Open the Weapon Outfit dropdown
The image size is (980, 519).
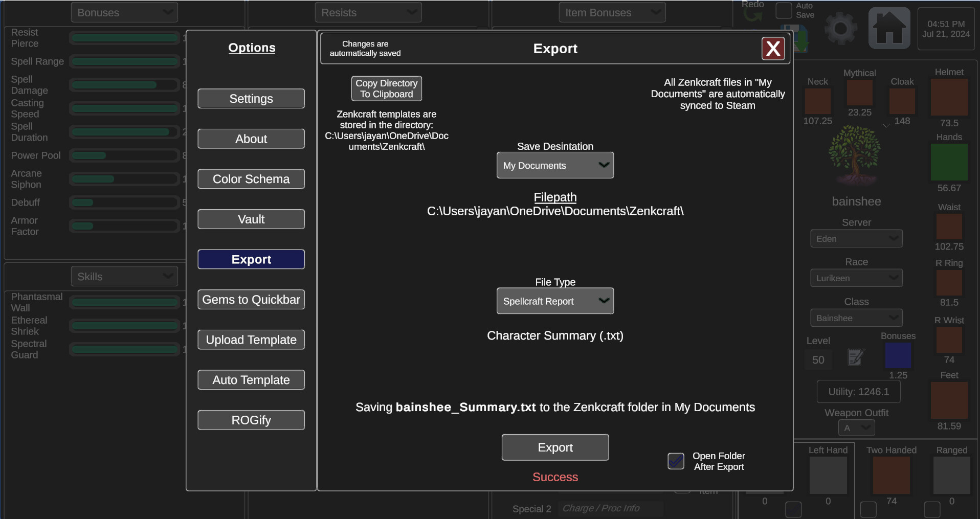(856, 428)
